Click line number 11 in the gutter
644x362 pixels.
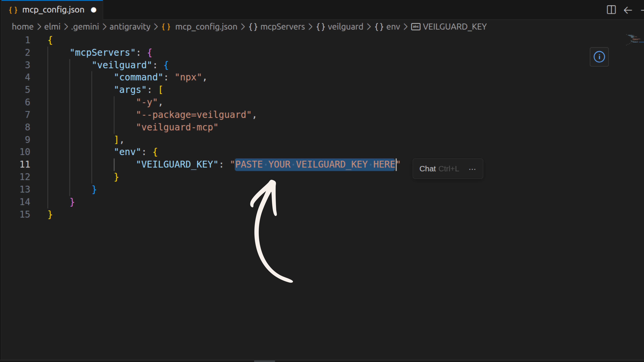[25, 164]
